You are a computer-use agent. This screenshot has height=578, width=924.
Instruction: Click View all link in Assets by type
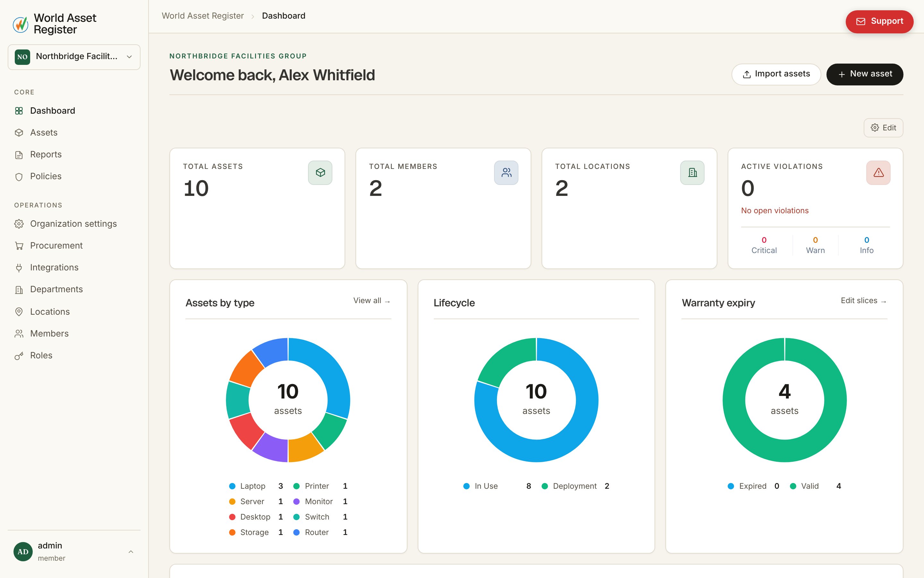pyautogui.click(x=372, y=301)
